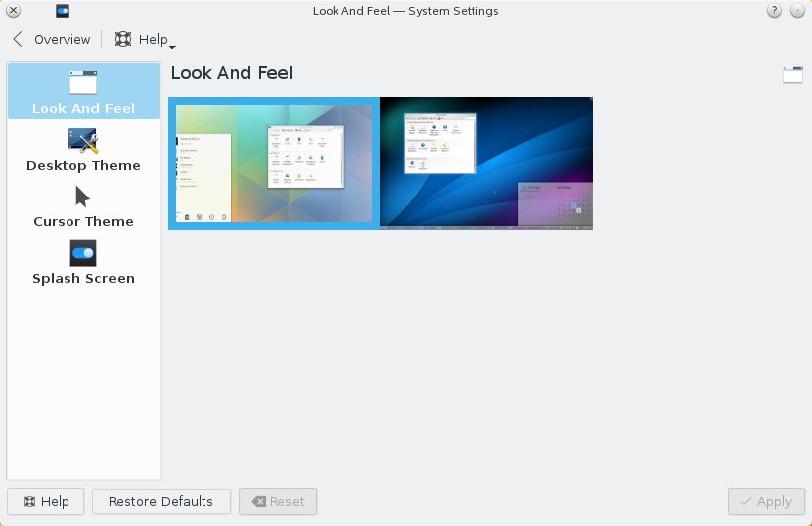Open the Splash Screen toggle icon
Image resolution: width=812 pixels, height=526 pixels.
pos(83,253)
